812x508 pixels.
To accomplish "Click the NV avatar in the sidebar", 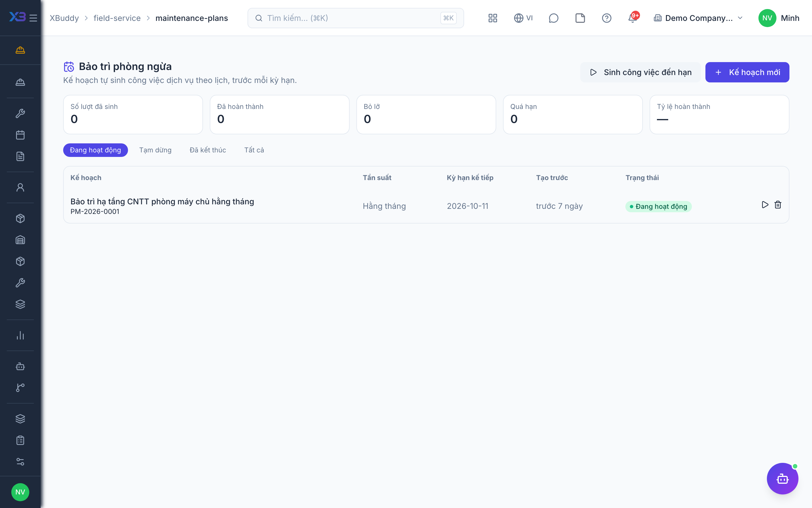I will (x=20, y=492).
